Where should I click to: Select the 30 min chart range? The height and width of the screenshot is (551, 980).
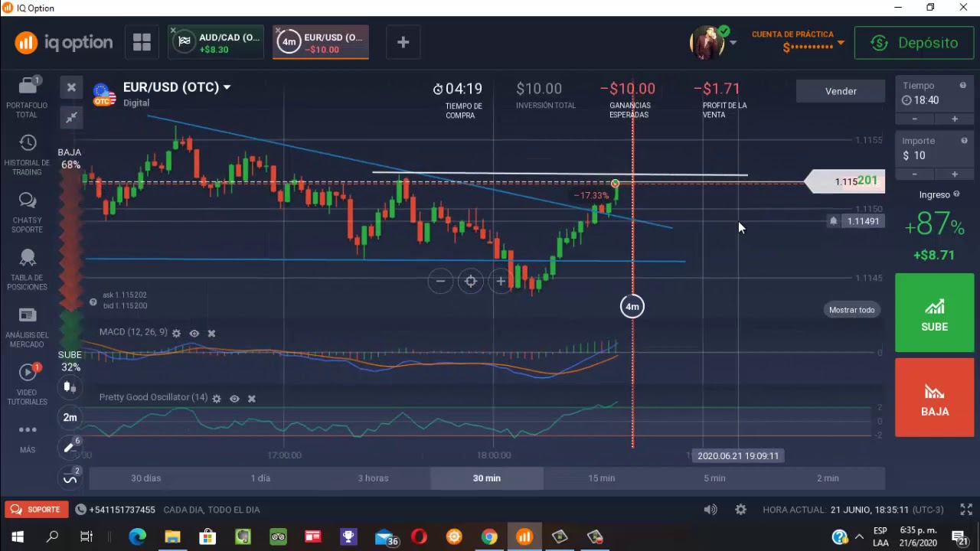[x=487, y=478]
